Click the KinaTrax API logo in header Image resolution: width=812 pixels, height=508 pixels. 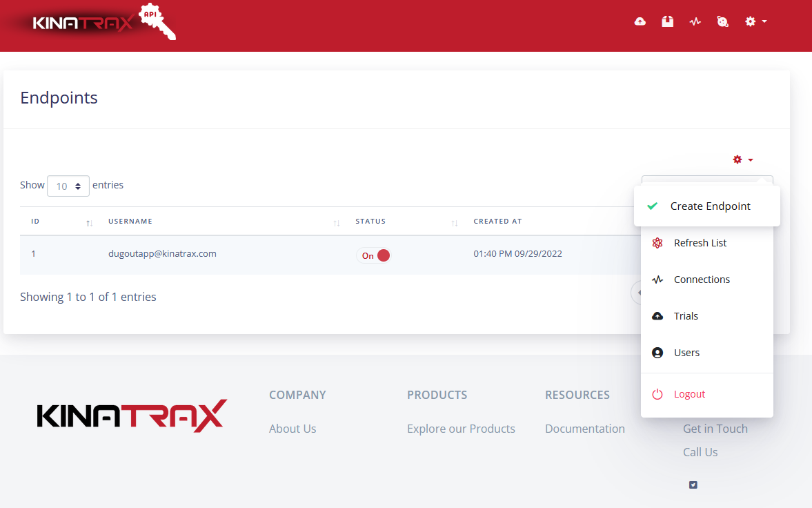(103, 22)
